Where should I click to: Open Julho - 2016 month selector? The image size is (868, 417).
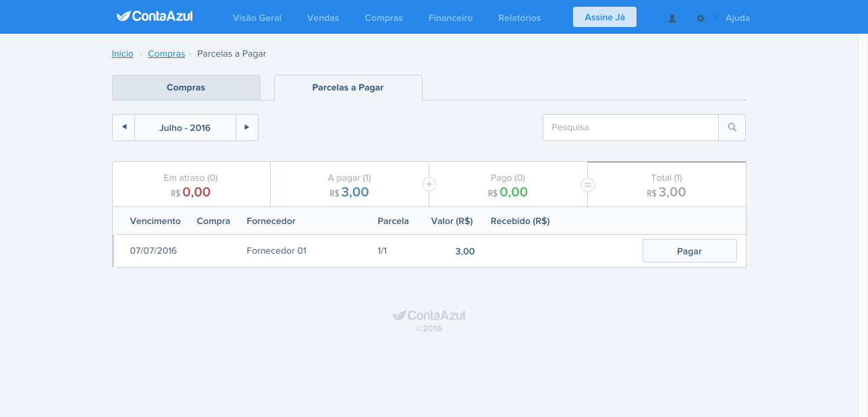185,128
